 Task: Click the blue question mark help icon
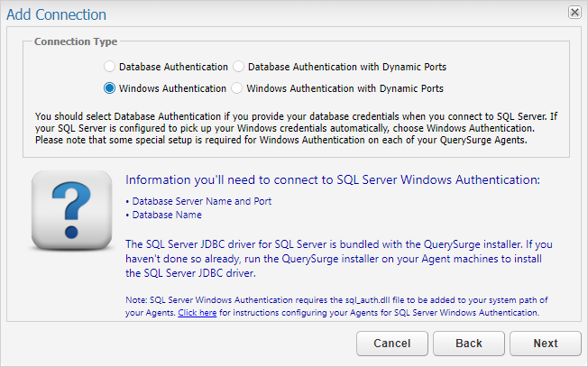pos(71,210)
